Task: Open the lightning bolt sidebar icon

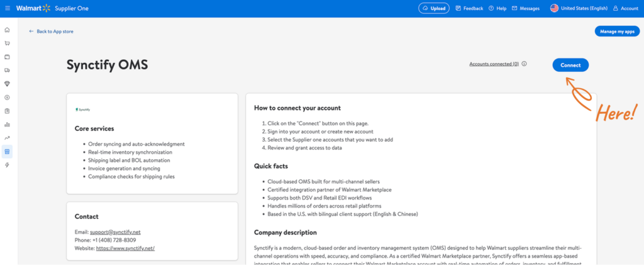Action: click(7, 165)
